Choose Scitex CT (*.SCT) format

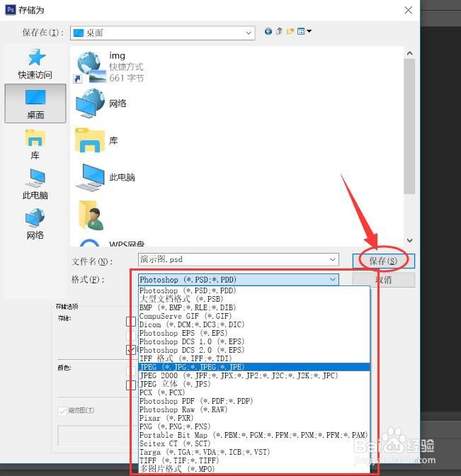pyautogui.click(x=254, y=443)
